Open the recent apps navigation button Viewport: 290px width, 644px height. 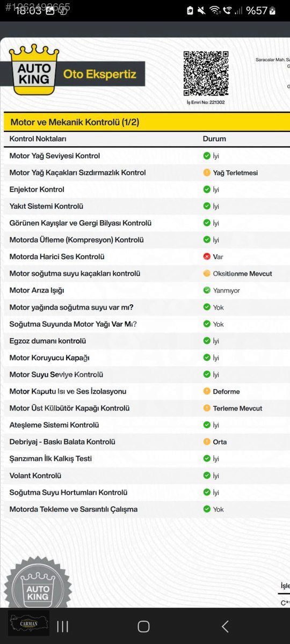tap(62, 626)
